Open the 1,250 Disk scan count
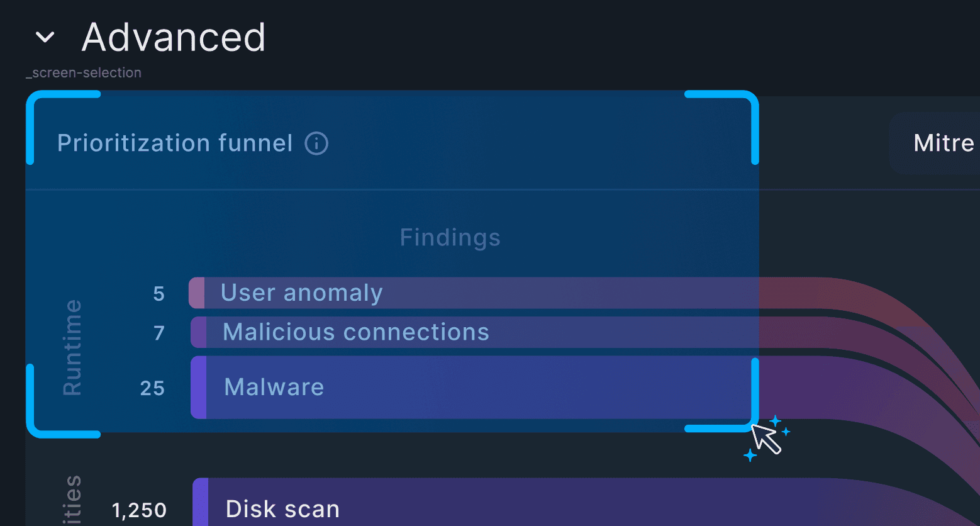Image resolution: width=980 pixels, height=526 pixels. coord(139,510)
